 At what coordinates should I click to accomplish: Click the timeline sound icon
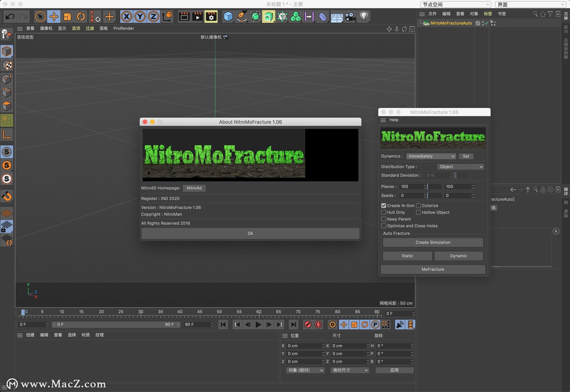(x=400, y=325)
